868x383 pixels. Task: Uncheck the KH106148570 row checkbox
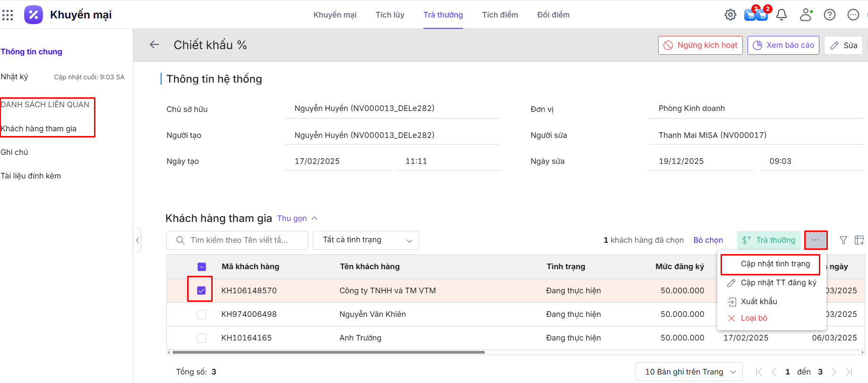tap(201, 290)
